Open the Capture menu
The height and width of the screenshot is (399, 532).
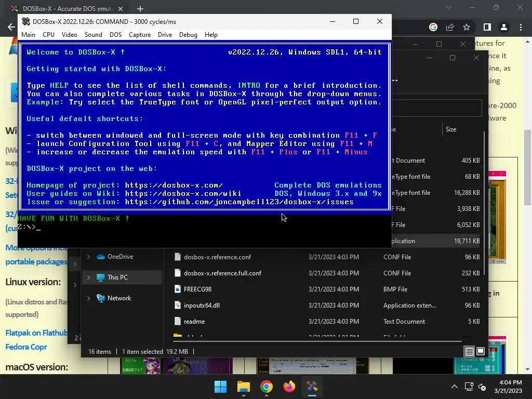pos(139,35)
